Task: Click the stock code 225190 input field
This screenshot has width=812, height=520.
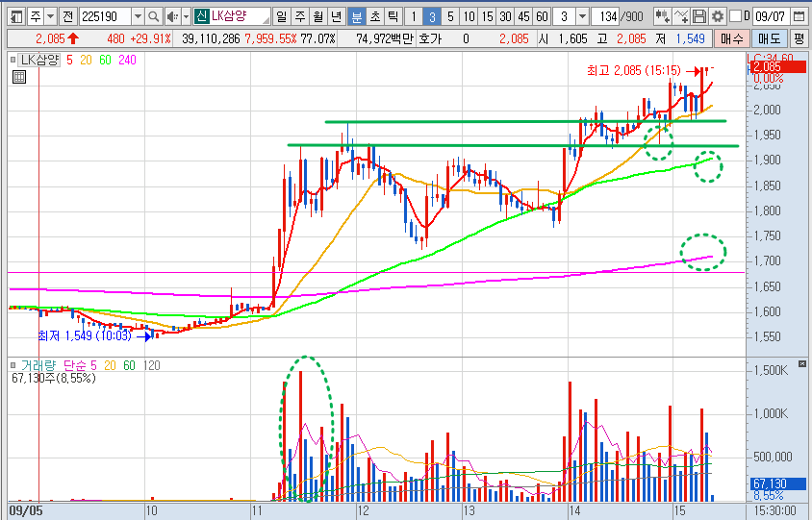Action: tap(106, 17)
